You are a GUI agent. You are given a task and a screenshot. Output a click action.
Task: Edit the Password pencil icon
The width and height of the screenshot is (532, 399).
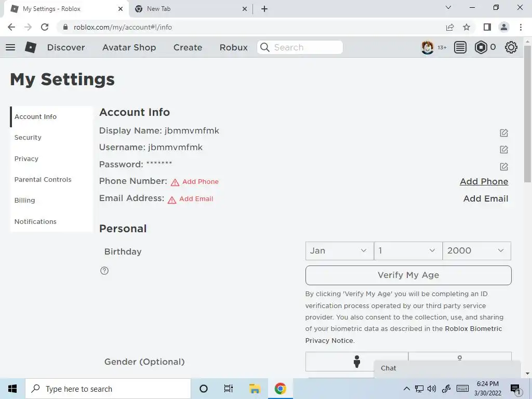tap(504, 166)
